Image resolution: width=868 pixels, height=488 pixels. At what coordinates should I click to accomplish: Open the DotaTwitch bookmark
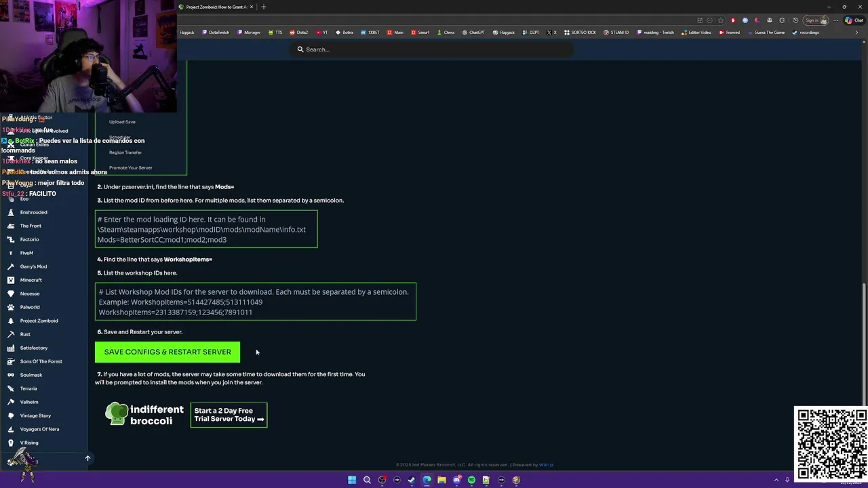point(215,33)
